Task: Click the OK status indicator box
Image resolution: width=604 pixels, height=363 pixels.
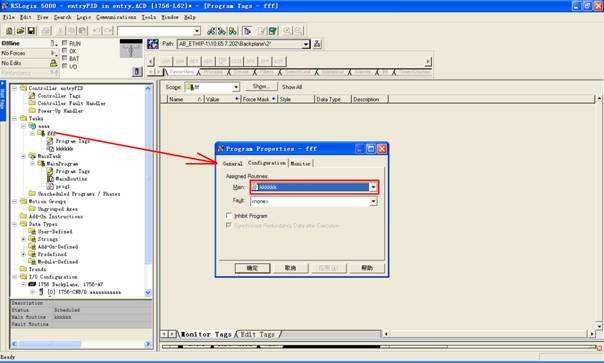Action: point(65,50)
